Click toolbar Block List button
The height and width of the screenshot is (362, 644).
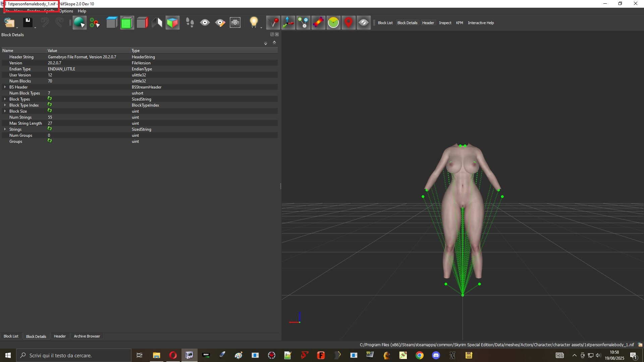click(x=385, y=23)
